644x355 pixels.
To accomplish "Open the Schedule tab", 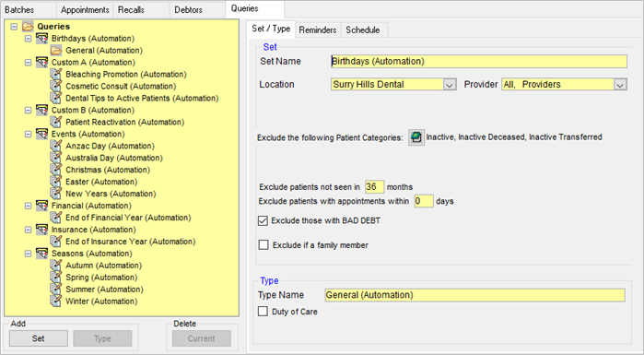I will pyautogui.click(x=363, y=30).
